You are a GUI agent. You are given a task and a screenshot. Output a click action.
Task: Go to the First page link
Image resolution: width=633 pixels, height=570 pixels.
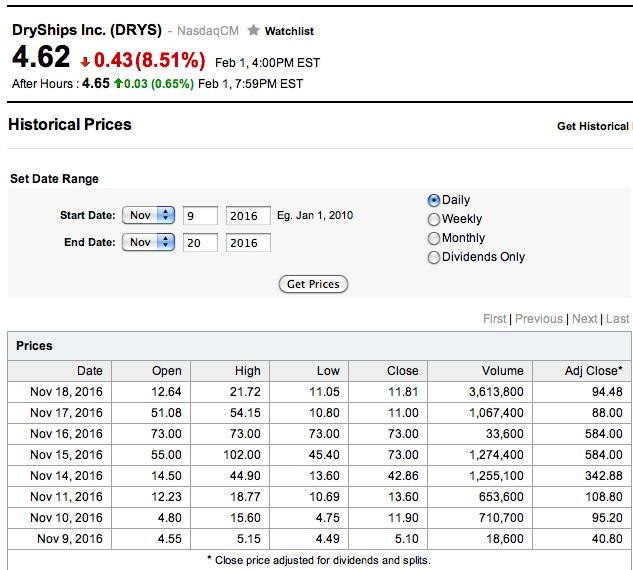pyautogui.click(x=495, y=319)
